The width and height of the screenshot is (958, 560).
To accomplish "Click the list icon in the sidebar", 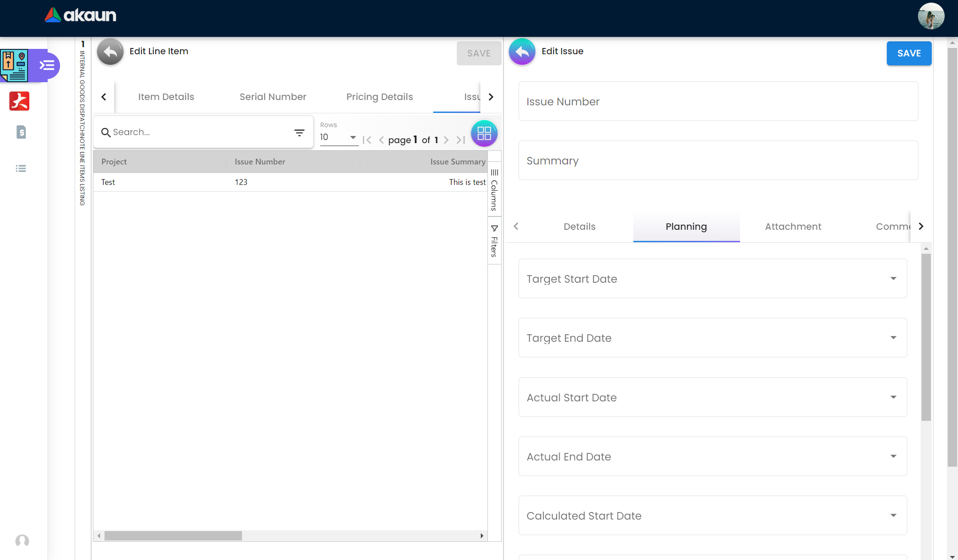I will 21,168.
